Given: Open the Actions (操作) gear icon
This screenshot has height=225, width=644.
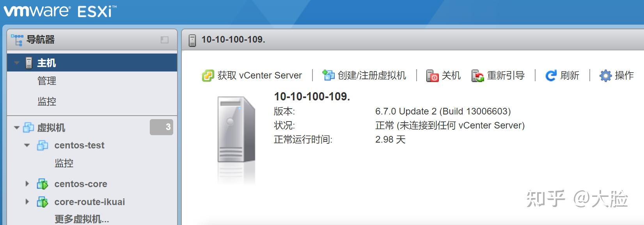Looking at the screenshot, I should pyautogui.click(x=605, y=75).
